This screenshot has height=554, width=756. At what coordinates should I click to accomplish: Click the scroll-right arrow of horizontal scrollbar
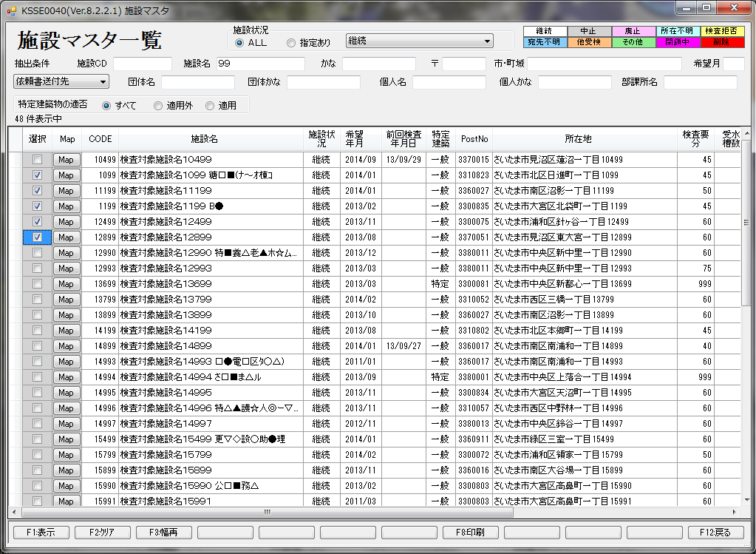coord(735,512)
